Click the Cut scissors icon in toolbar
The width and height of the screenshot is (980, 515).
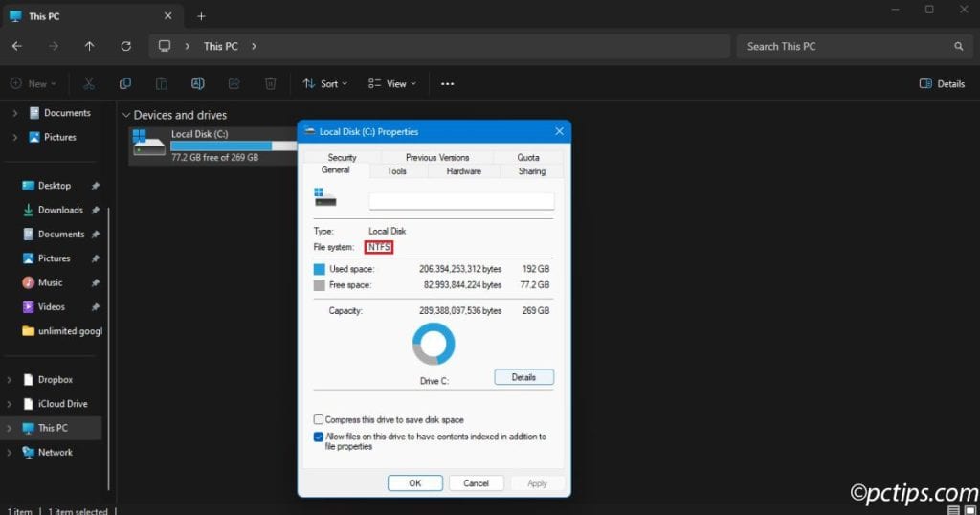click(x=89, y=83)
